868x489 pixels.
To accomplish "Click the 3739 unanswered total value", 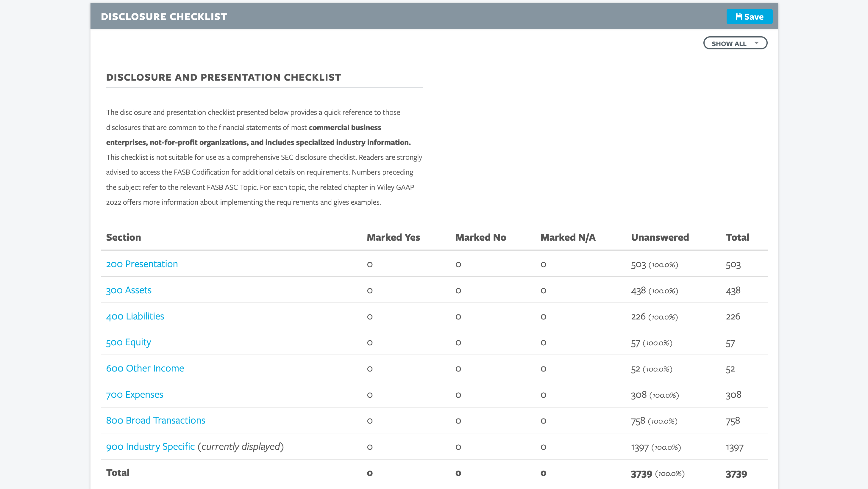I will pos(641,474).
